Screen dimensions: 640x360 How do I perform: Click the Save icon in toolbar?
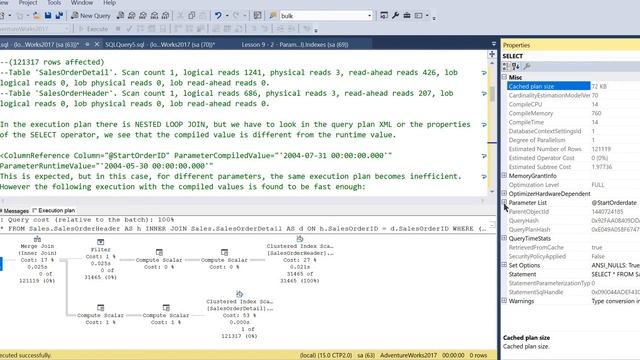coord(48,16)
